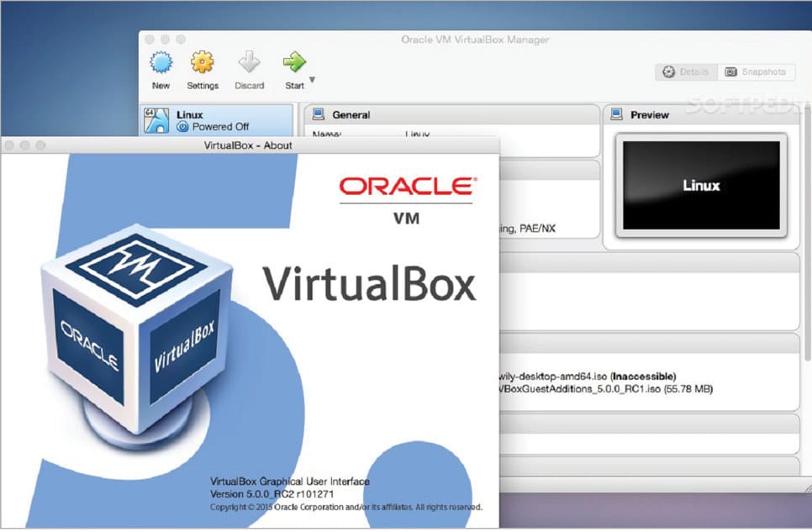Start the VM with green arrow
This screenshot has width=812, height=532.
click(294, 61)
